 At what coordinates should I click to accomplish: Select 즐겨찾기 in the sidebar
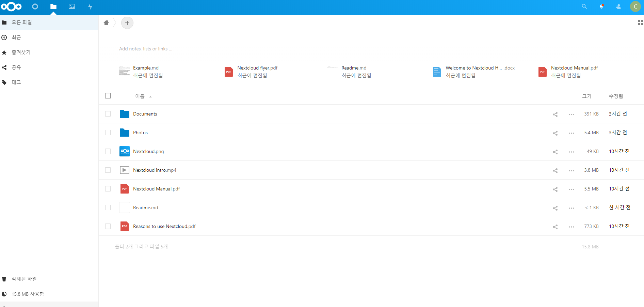(x=49, y=52)
